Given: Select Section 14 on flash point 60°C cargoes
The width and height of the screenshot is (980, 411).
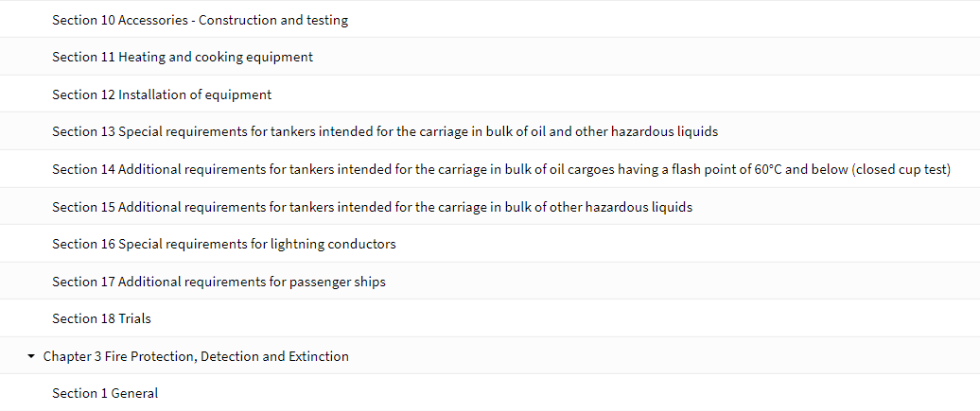Looking at the screenshot, I should (x=501, y=170).
